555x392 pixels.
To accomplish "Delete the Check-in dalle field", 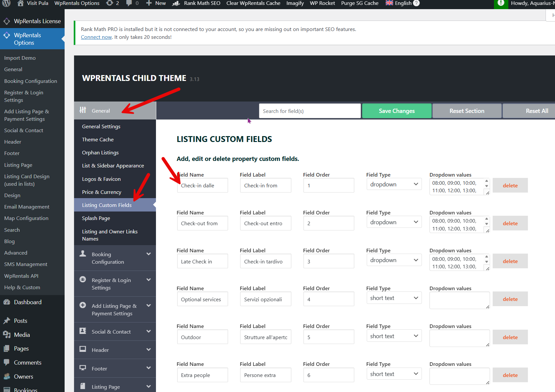I will point(510,185).
